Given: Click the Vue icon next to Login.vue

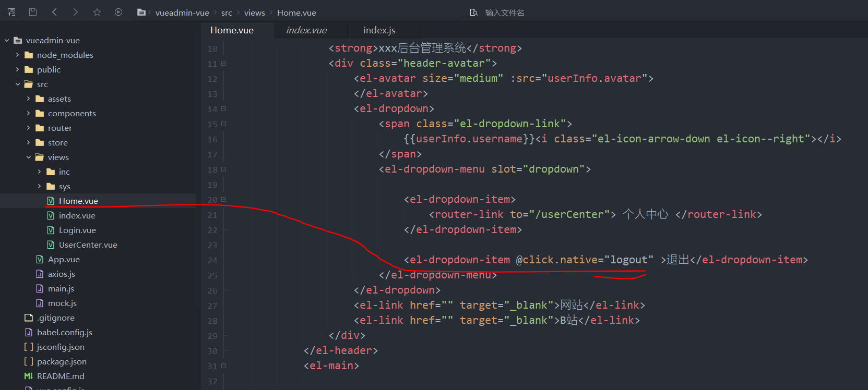Looking at the screenshot, I should [x=51, y=230].
